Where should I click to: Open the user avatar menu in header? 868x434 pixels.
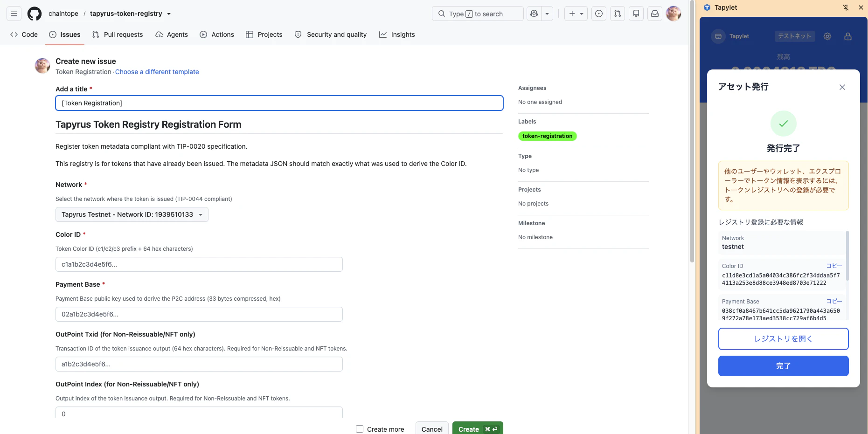pos(674,14)
